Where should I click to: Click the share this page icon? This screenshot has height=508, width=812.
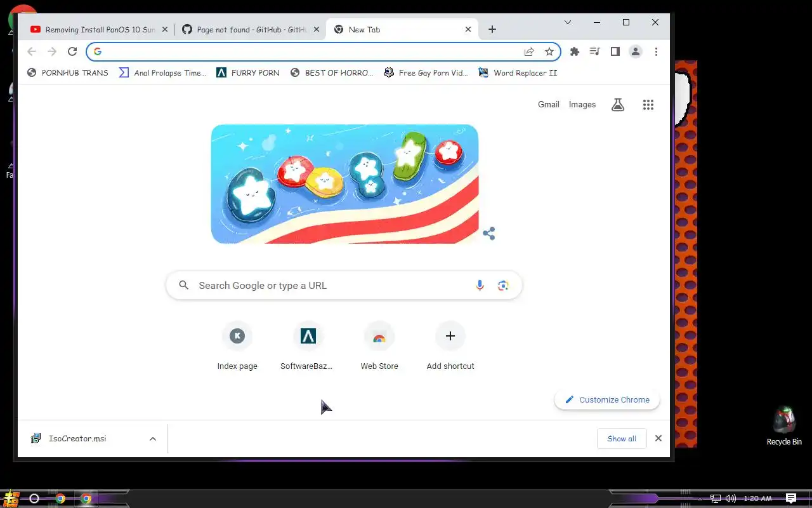[x=528, y=51]
